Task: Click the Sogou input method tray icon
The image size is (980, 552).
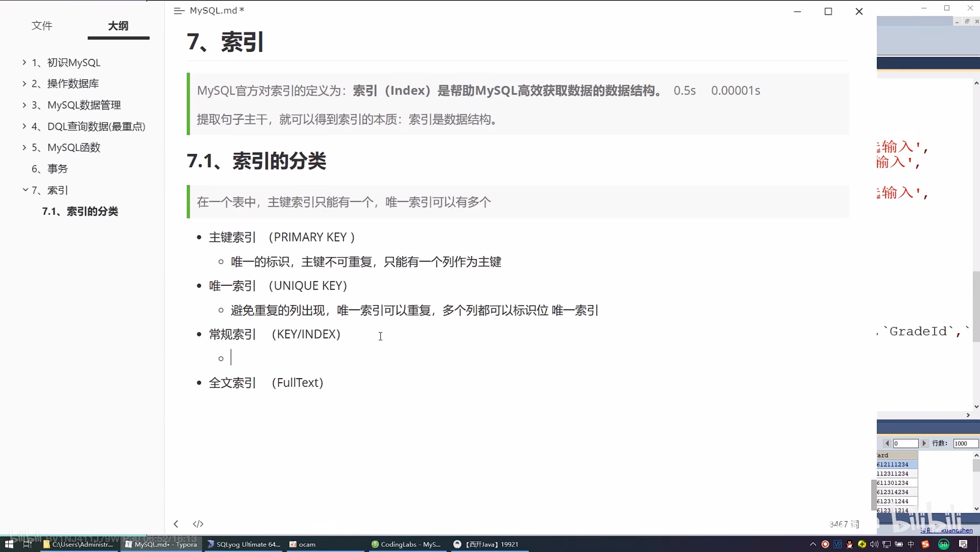Action: click(x=925, y=544)
